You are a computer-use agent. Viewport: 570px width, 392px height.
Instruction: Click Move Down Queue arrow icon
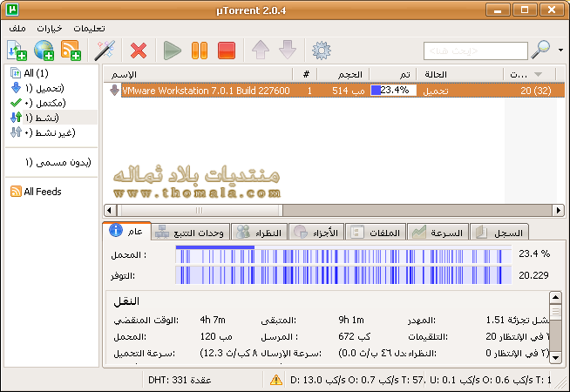288,51
